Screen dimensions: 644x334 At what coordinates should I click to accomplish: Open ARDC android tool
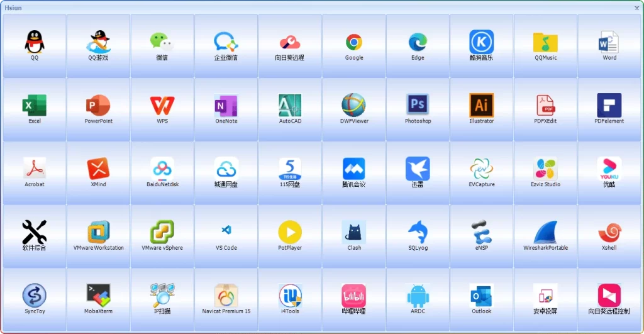tap(418, 299)
